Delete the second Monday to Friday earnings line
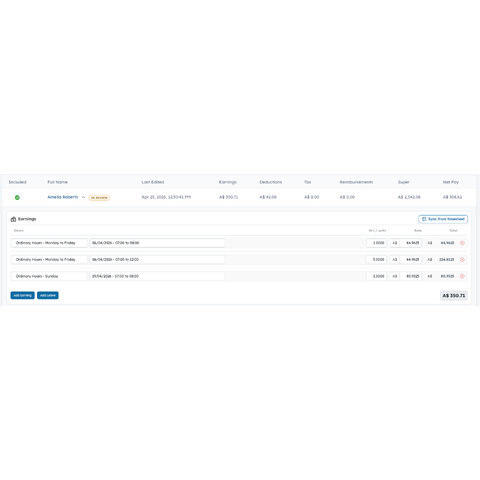Screen dimensions: 480x480 (462, 260)
